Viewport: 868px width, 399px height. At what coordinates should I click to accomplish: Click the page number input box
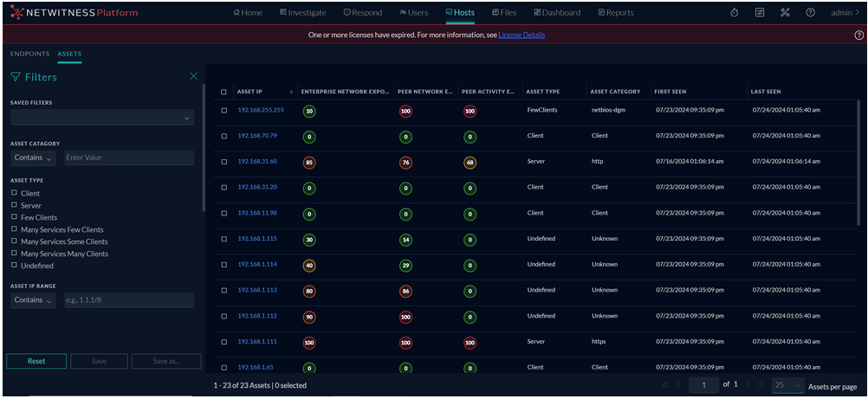tap(704, 385)
